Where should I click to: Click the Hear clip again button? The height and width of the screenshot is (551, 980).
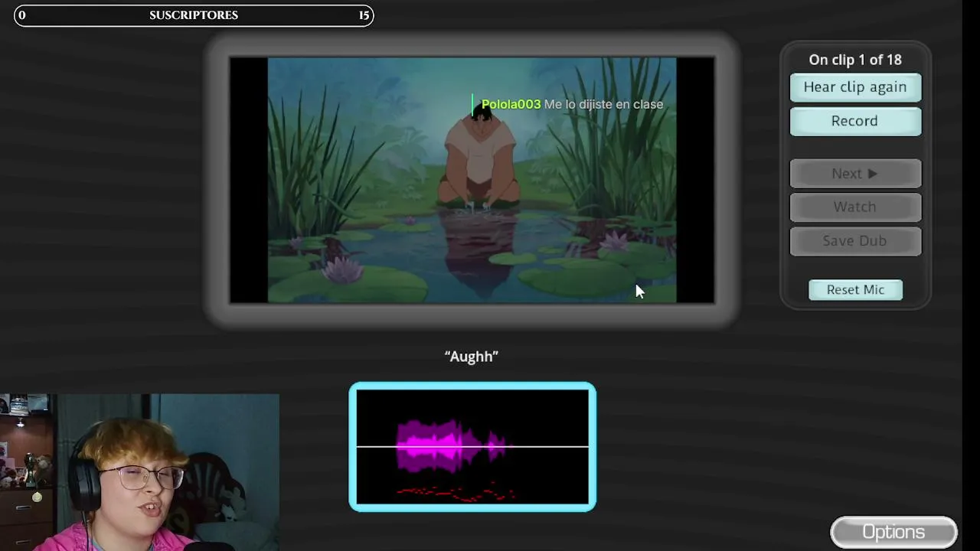point(855,87)
